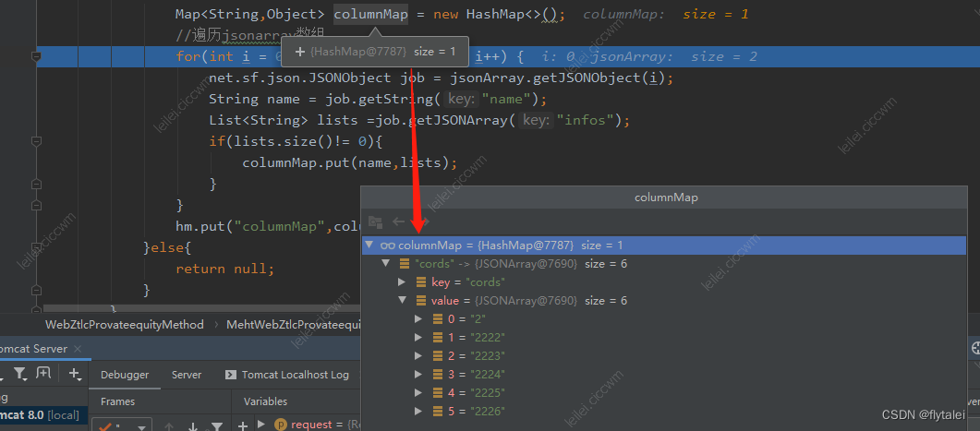Click the watch glasses icon beside columnMap
Image resolution: width=980 pixels, height=431 pixels.
pyautogui.click(x=388, y=245)
